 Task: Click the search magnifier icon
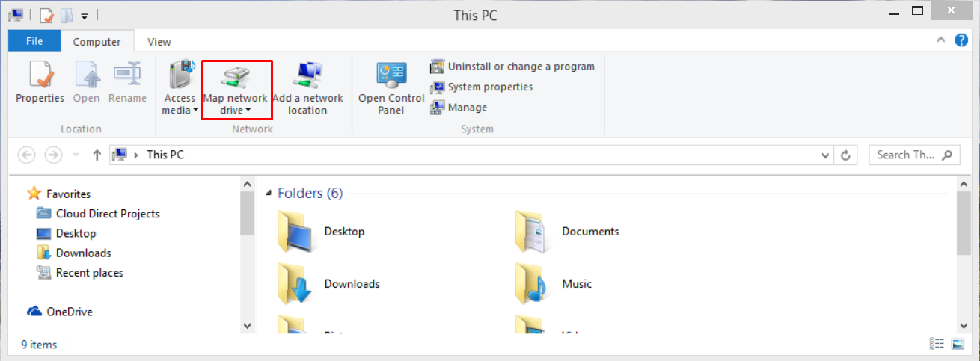(948, 155)
